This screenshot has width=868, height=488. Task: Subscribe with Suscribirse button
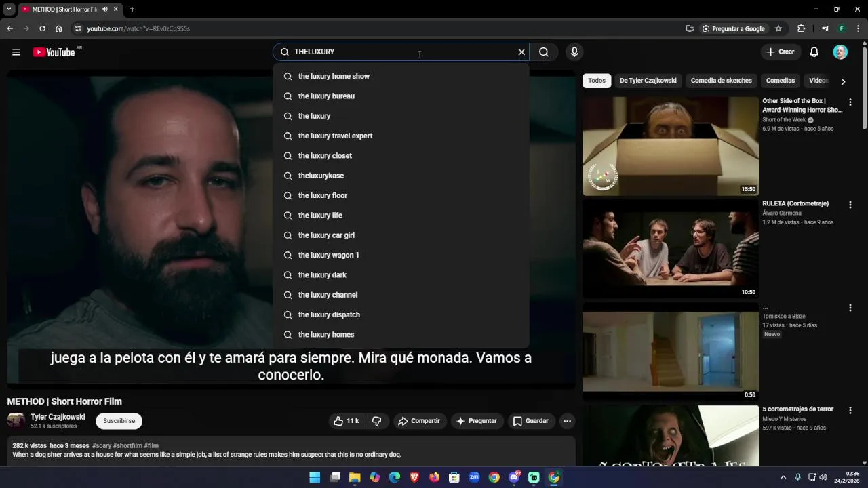119,421
